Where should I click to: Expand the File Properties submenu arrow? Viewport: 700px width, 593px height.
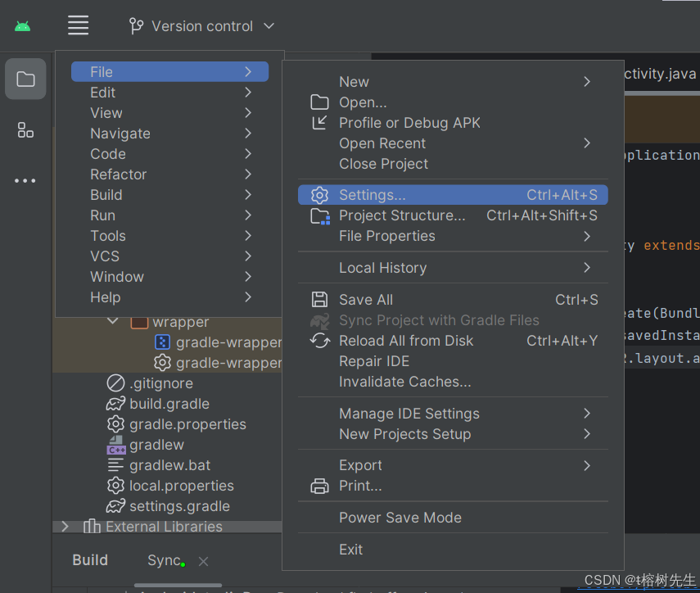[x=587, y=236]
